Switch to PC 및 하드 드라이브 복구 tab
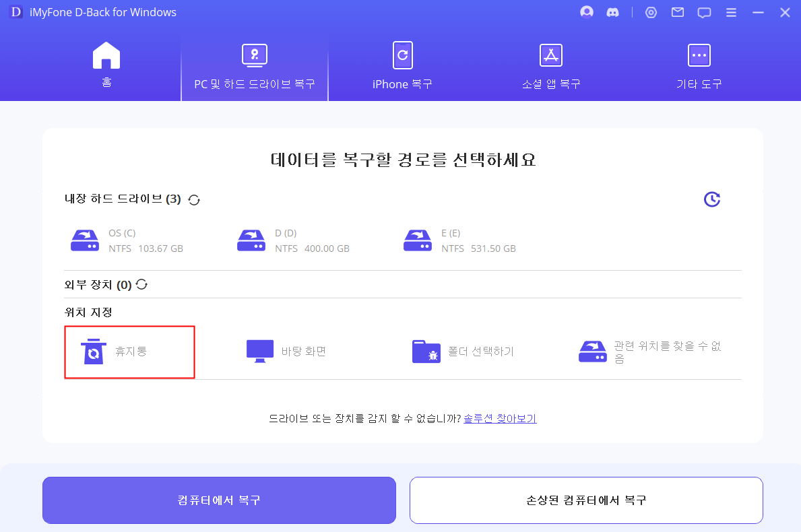 [x=255, y=67]
